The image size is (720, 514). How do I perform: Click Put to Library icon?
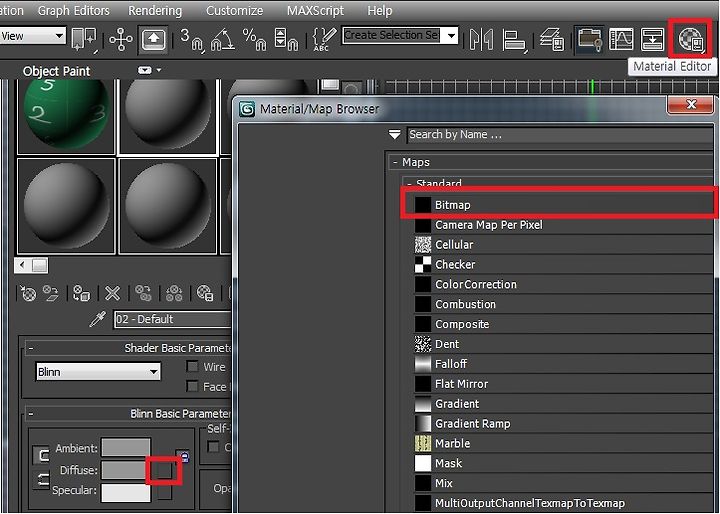coord(205,293)
